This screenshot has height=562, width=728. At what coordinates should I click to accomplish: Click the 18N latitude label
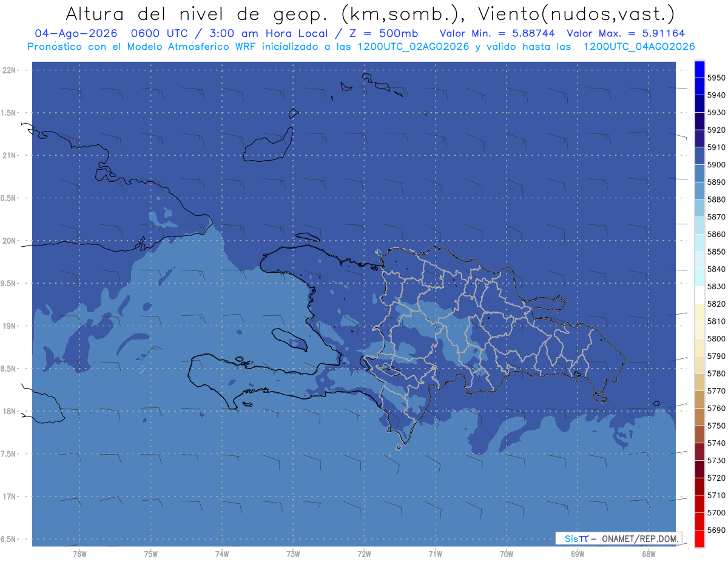pyautogui.click(x=10, y=412)
